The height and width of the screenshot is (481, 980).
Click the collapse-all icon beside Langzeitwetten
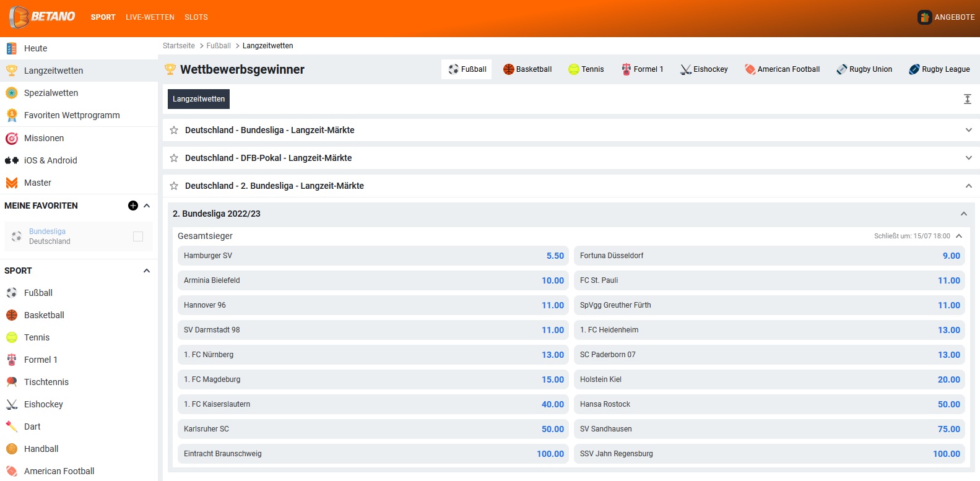click(968, 99)
